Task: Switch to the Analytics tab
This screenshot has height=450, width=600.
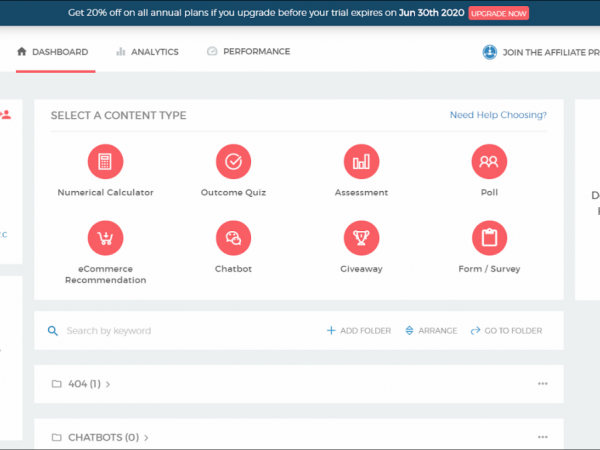Action: click(146, 52)
